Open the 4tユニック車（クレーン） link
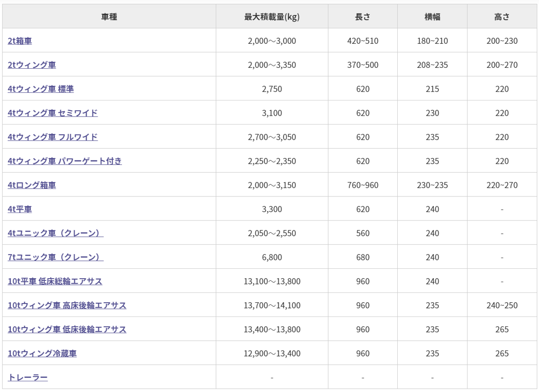The image size is (539, 392). click(56, 234)
